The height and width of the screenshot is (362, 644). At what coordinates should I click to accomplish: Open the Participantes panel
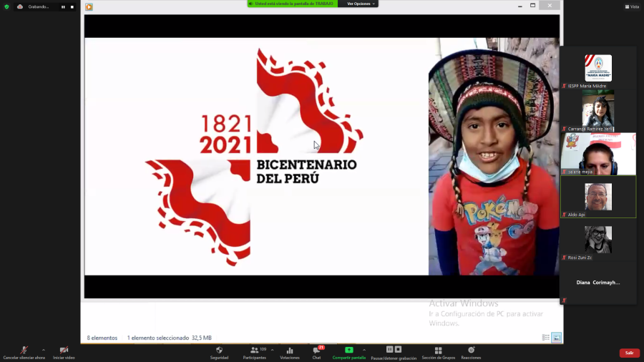click(254, 351)
